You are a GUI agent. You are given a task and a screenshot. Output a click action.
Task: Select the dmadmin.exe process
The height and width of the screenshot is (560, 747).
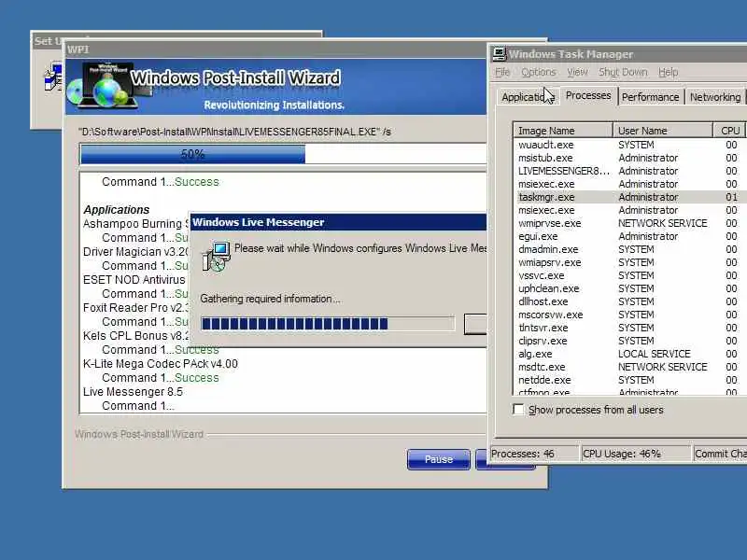[x=628, y=249]
